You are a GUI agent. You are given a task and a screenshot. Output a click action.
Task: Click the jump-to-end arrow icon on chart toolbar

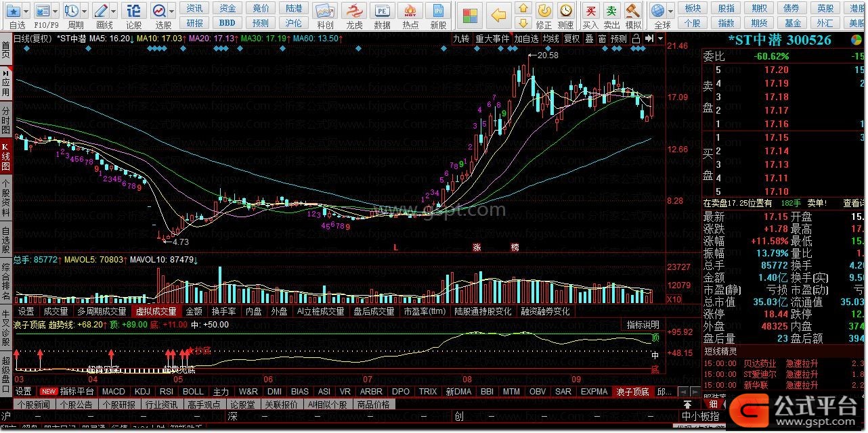pyautogui.click(x=649, y=39)
